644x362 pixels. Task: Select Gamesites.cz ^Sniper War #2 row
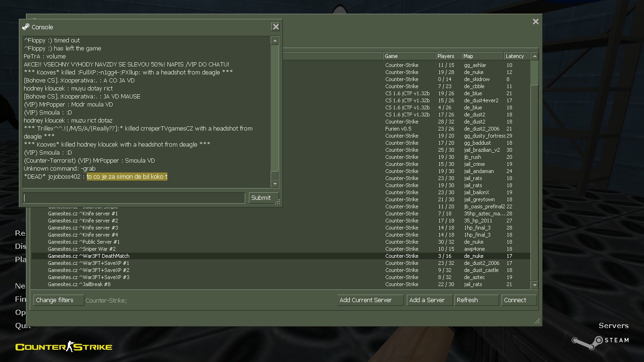(x=281, y=249)
